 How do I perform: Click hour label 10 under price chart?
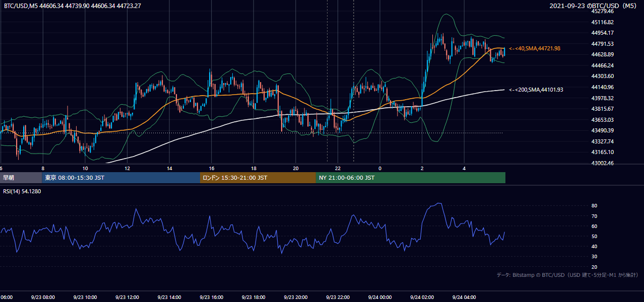(x=85, y=169)
